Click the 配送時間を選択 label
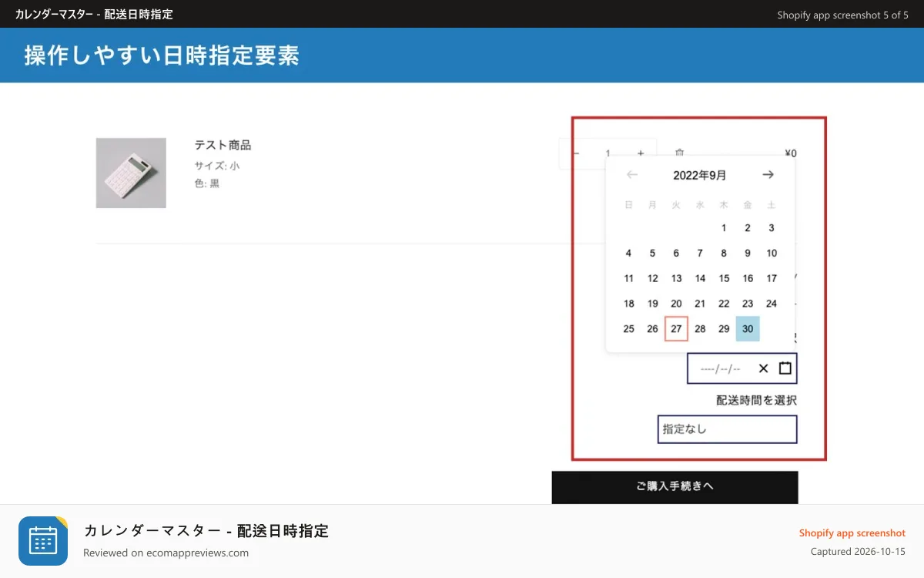 (x=756, y=400)
